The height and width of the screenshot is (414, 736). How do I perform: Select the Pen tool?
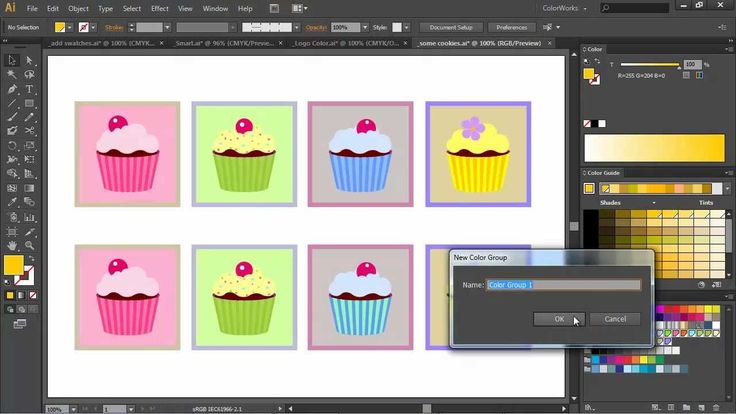pyautogui.click(x=12, y=89)
